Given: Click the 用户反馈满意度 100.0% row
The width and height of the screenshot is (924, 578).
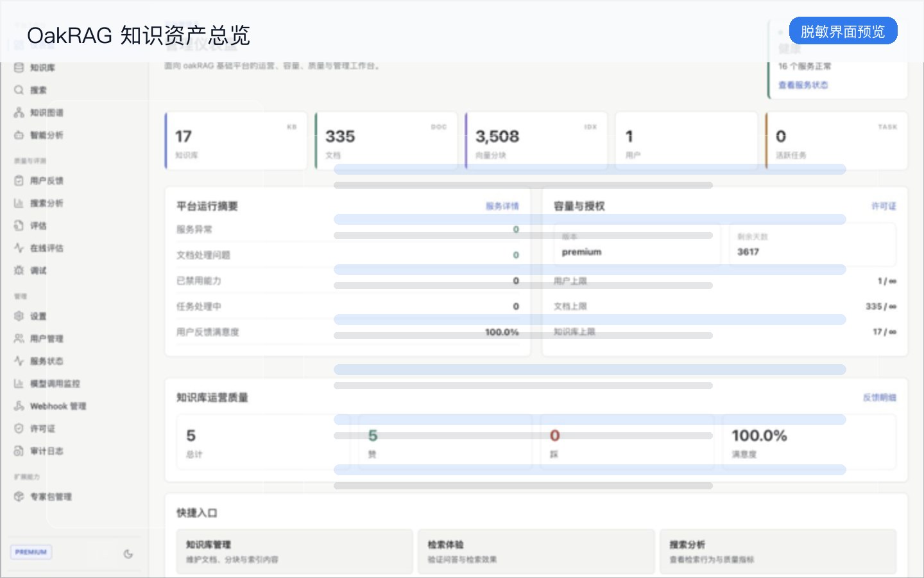Looking at the screenshot, I should 348,332.
